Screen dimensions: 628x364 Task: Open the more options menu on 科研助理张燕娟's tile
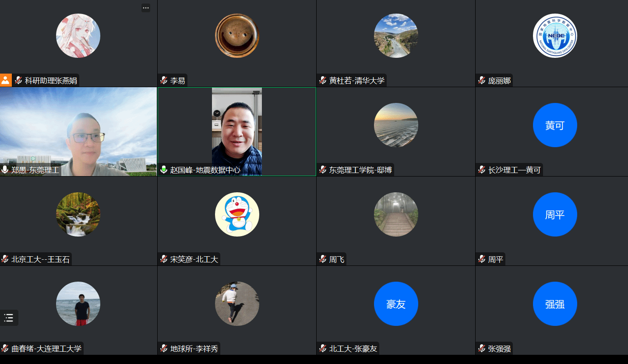(x=146, y=7)
